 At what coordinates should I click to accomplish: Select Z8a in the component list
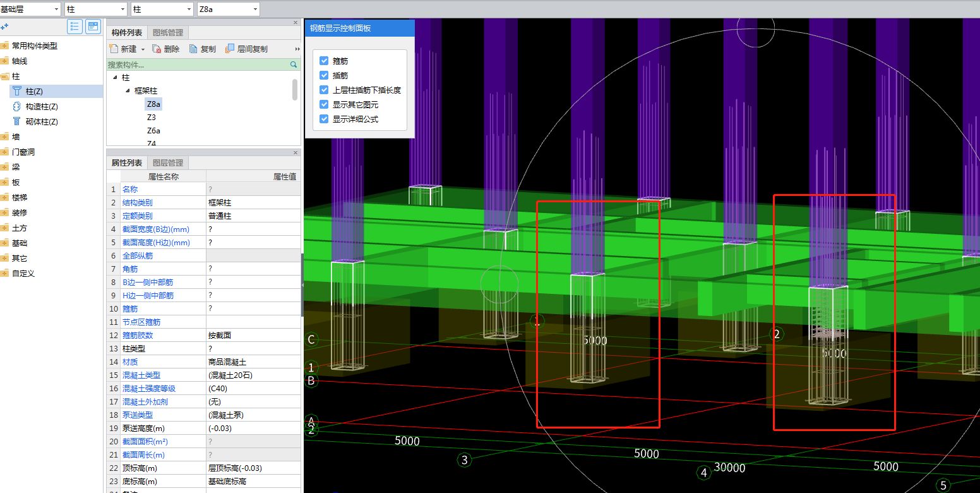(x=153, y=104)
